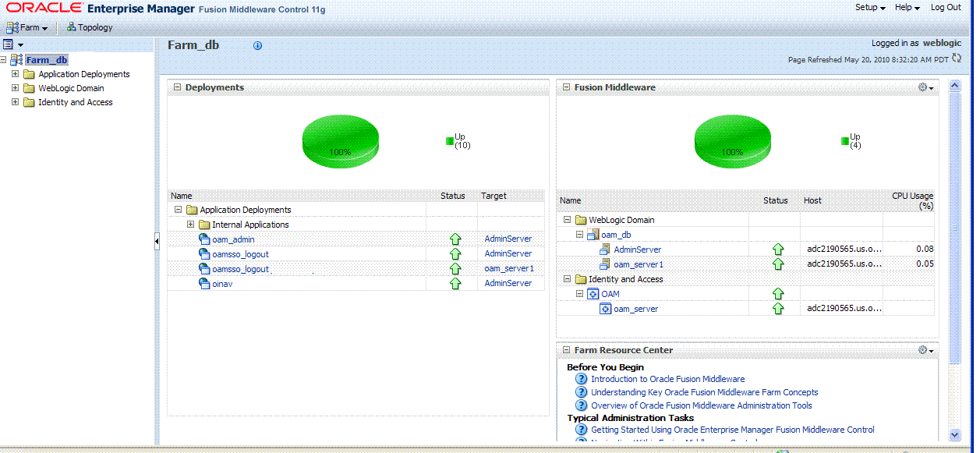Open the Topology view
980x453 pixels.
click(90, 27)
